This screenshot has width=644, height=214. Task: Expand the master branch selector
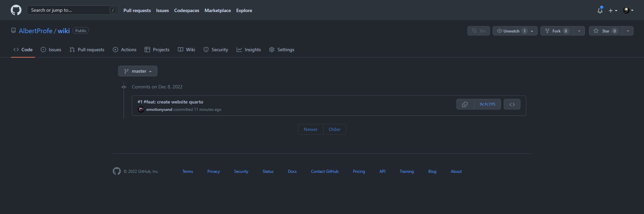pos(138,71)
